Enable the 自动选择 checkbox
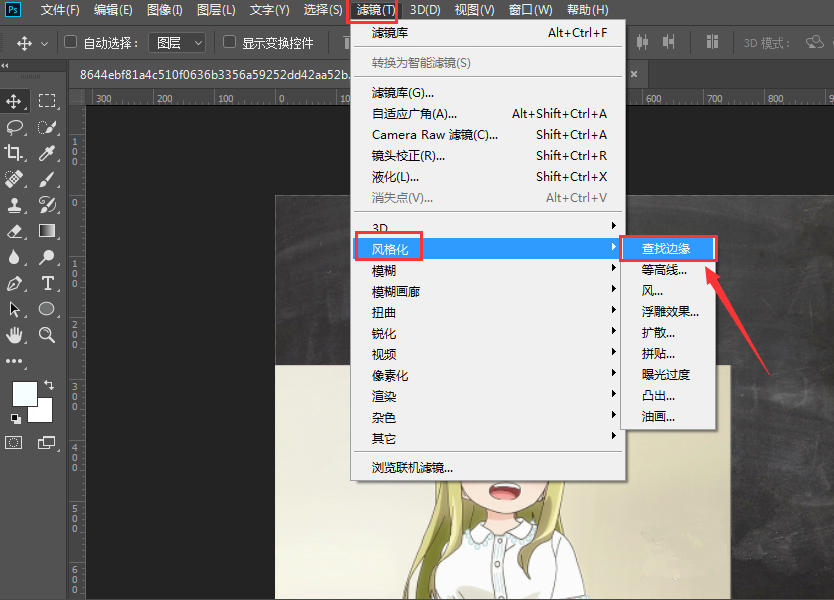834x600 pixels. point(68,43)
